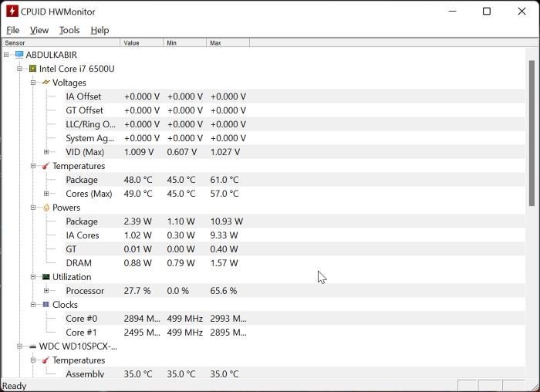
Task: Select the VID (Max) label
Action: pos(85,152)
